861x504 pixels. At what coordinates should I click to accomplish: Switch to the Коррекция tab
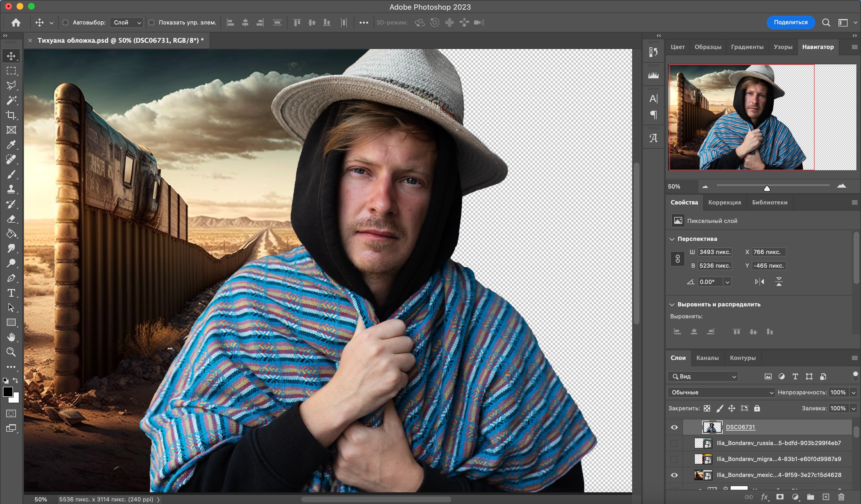[724, 203]
